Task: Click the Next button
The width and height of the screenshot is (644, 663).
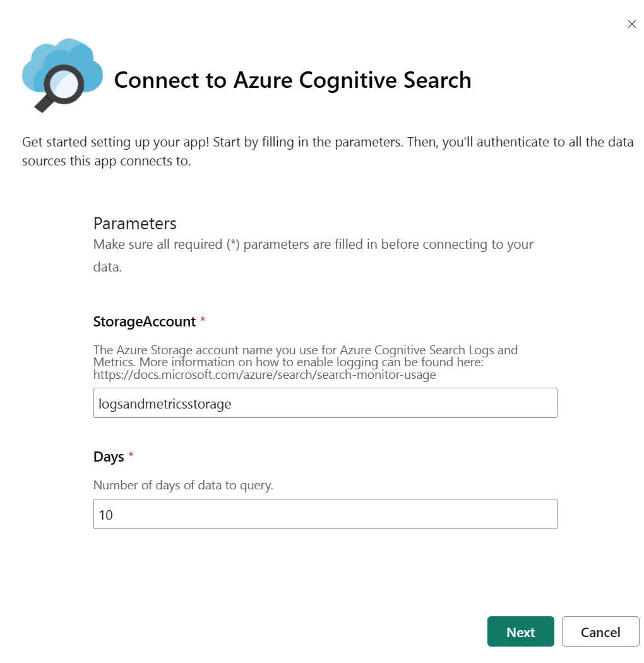Action: [x=520, y=631]
